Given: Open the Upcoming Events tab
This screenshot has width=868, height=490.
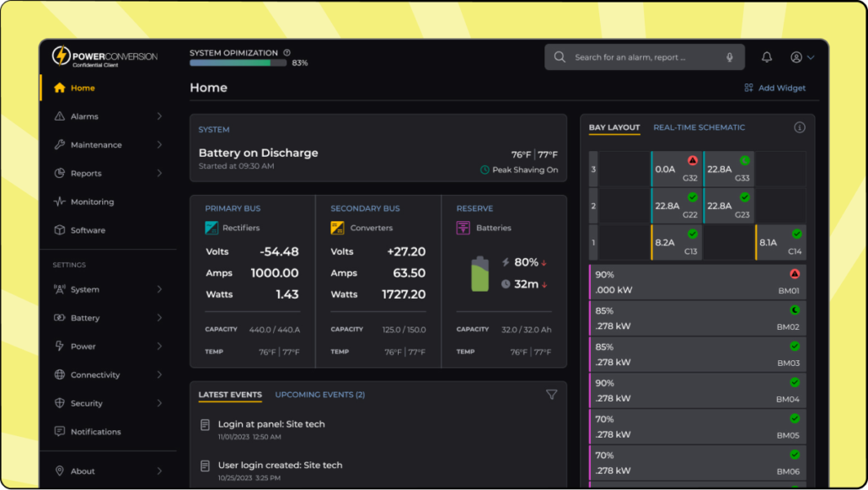Looking at the screenshot, I should 319,394.
